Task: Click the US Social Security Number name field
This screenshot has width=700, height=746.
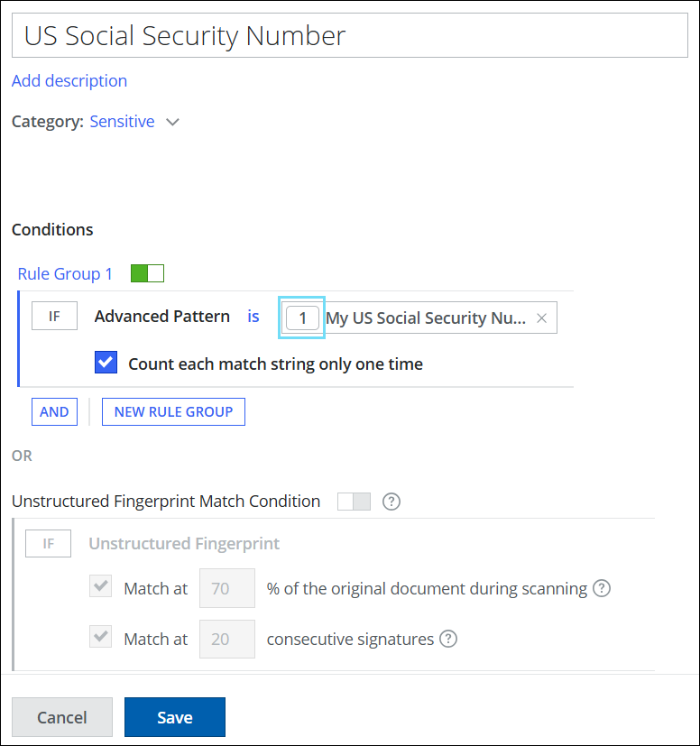Action: click(x=350, y=35)
